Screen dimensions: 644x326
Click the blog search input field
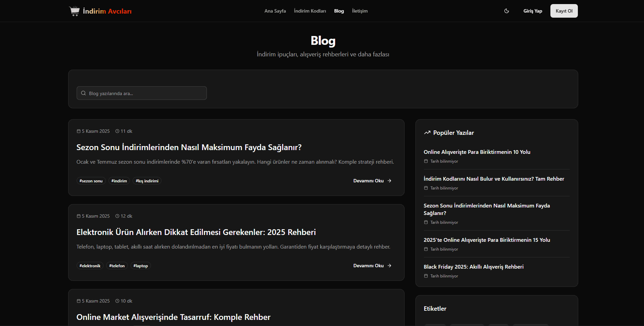tap(141, 93)
